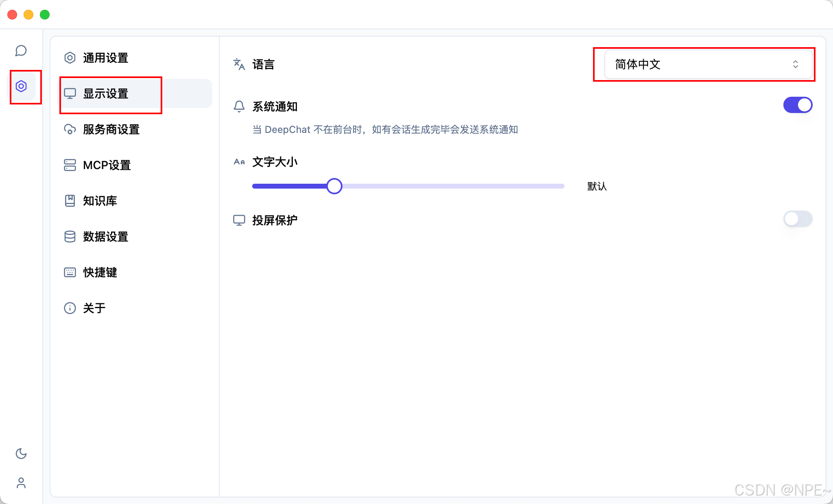The image size is (833, 504).
Task: Go to 服务商设置 section
Action: coord(111,129)
